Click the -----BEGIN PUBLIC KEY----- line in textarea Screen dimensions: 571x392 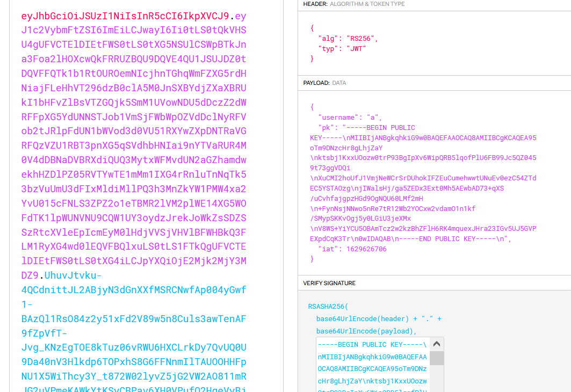point(372,345)
